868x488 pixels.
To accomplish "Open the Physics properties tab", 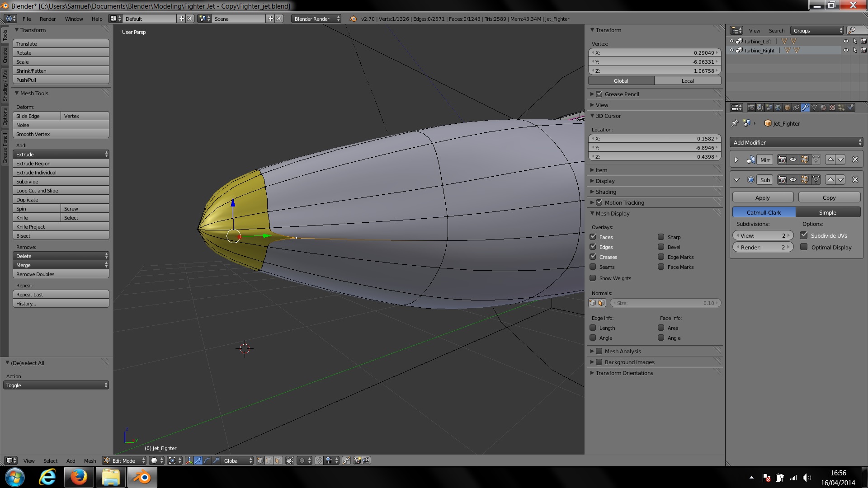I will pyautogui.click(x=851, y=108).
